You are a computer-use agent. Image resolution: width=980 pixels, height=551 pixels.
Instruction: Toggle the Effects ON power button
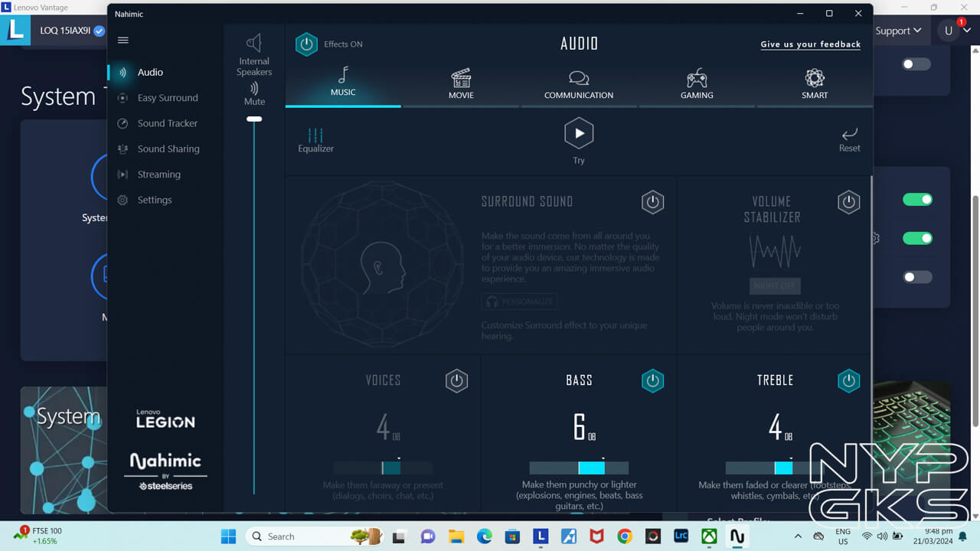pos(306,44)
